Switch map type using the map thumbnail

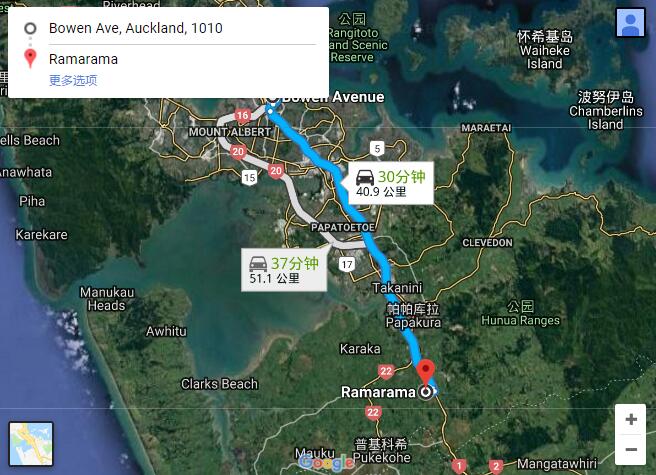[31, 444]
